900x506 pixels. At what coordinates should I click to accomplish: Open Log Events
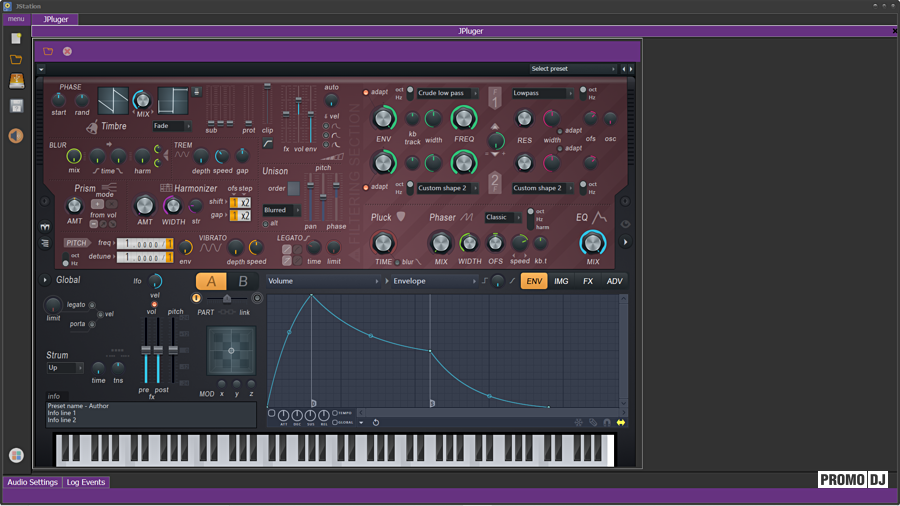point(86,482)
